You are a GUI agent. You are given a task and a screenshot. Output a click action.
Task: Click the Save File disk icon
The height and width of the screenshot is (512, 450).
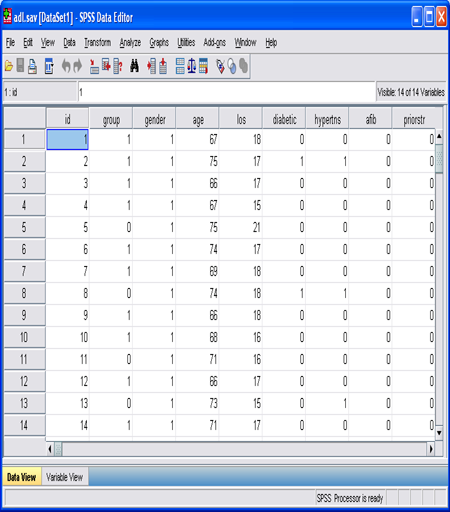tap(20, 66)
